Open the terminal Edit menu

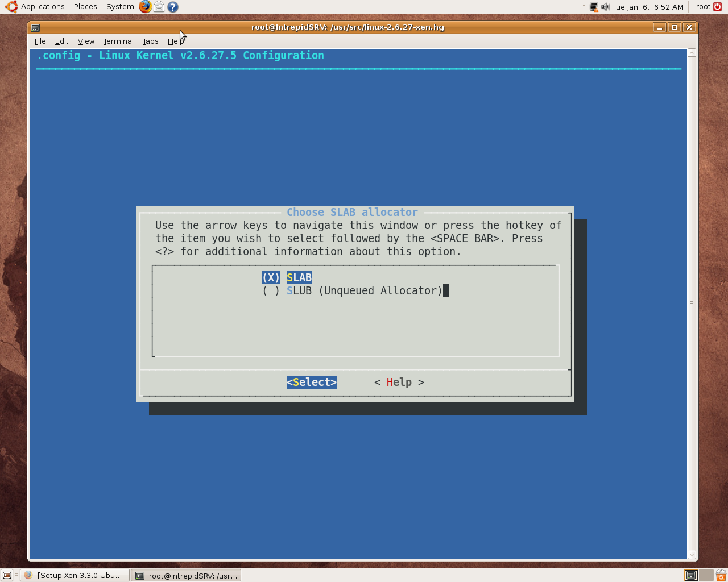point(61,41)
